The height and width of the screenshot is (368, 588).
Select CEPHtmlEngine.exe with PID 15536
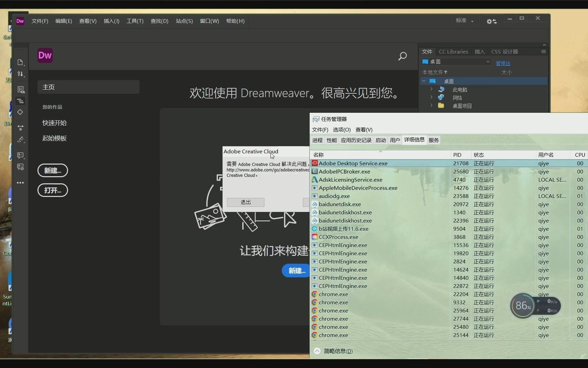[449, 245]
